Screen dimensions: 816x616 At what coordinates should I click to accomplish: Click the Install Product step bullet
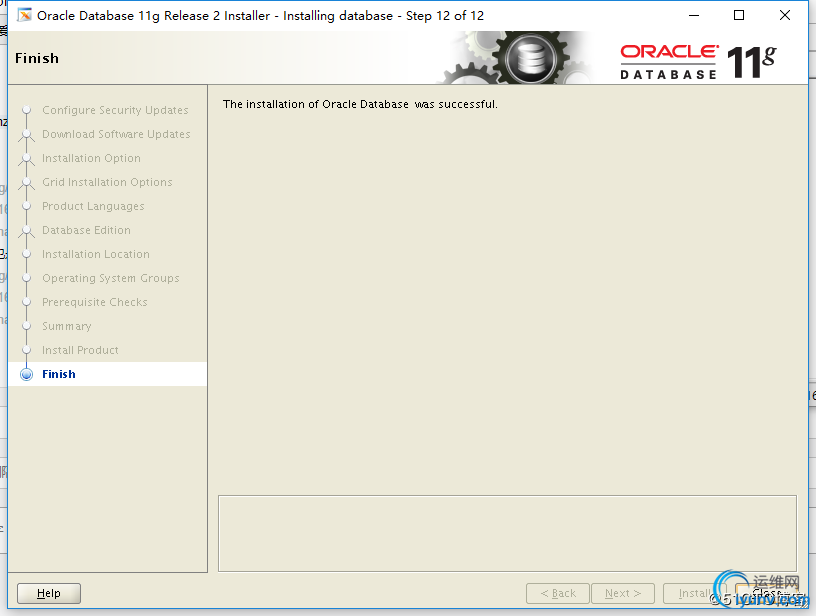click(x=27, y=350)
